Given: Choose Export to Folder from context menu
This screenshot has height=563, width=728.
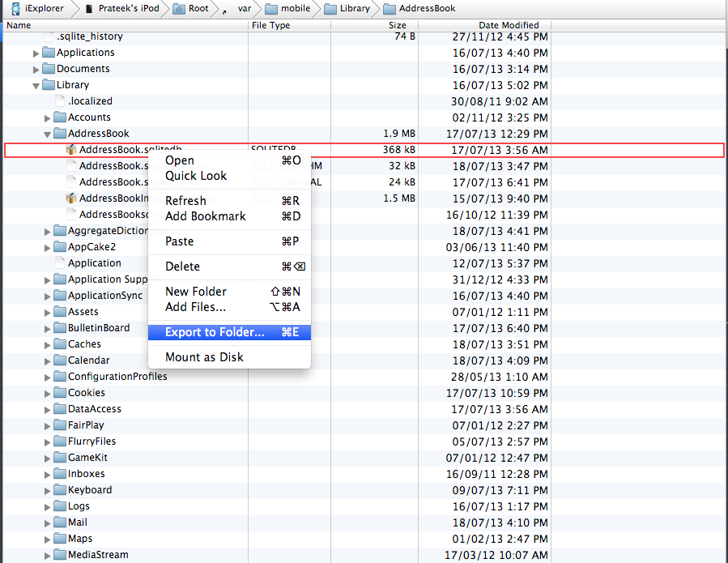Looking at the screenshot, I should click(215, 332).
